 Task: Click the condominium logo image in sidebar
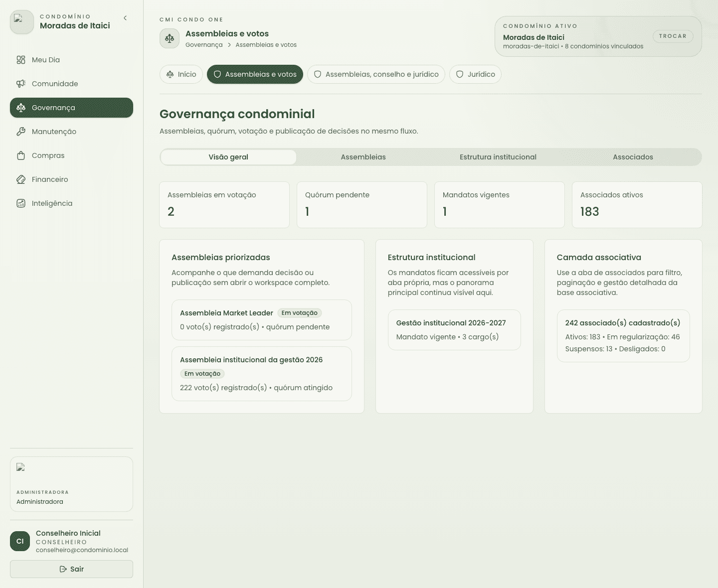[x=22, y=22]
